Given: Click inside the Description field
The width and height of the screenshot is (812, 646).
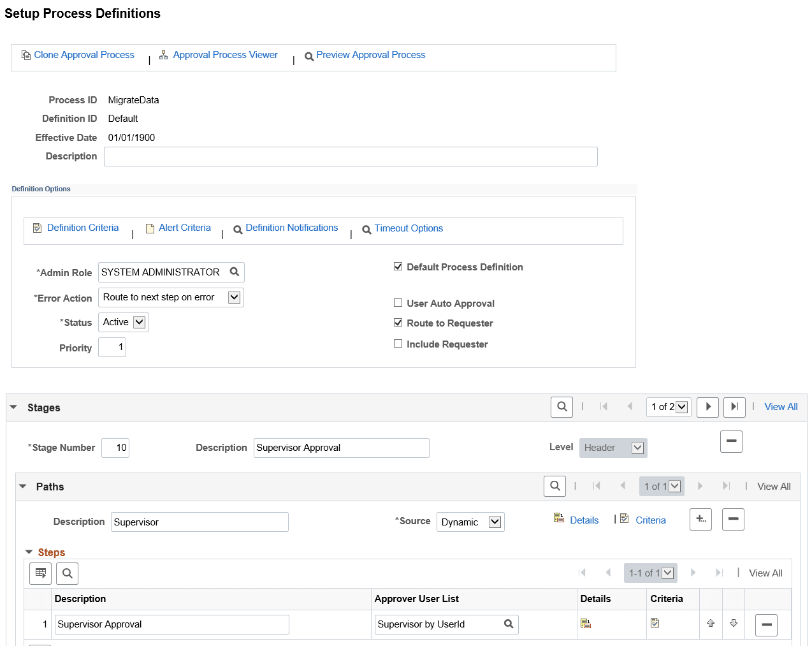Looking at the screenshot, I should tap(351, 156).
